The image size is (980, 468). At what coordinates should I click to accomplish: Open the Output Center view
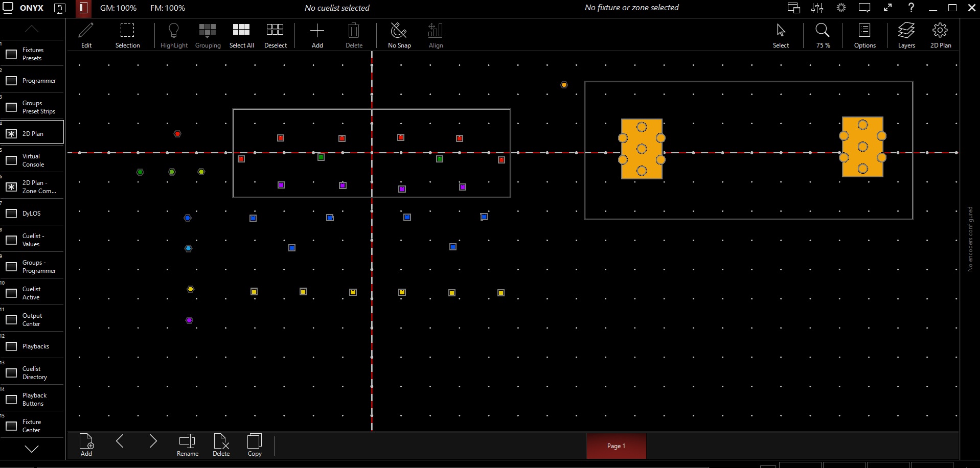click(32, 320)
